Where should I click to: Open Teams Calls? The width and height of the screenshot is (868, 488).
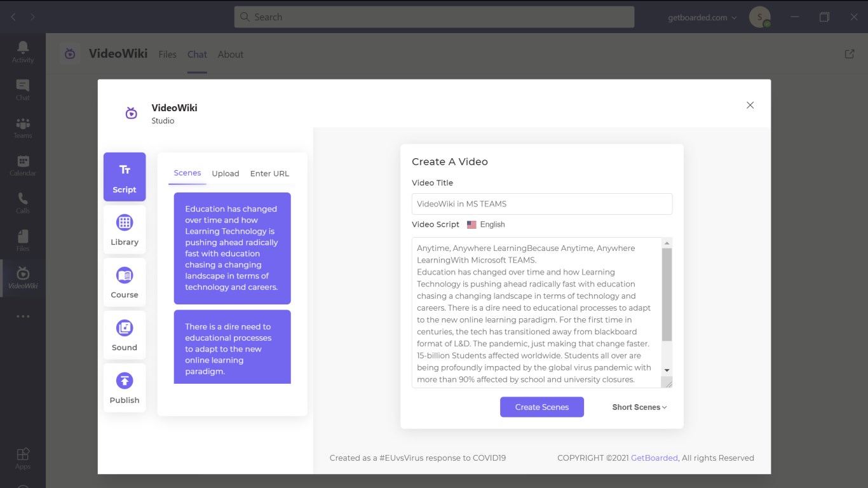click(23, 203)
